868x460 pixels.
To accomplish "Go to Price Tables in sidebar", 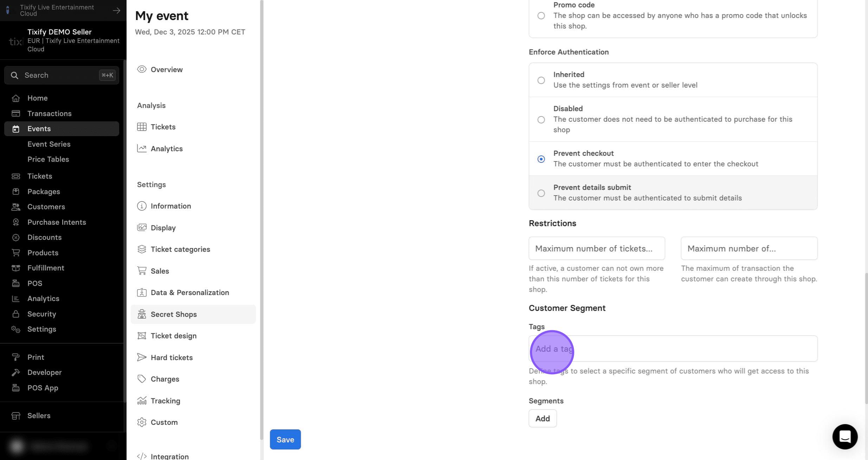I will tap(48, 159).
